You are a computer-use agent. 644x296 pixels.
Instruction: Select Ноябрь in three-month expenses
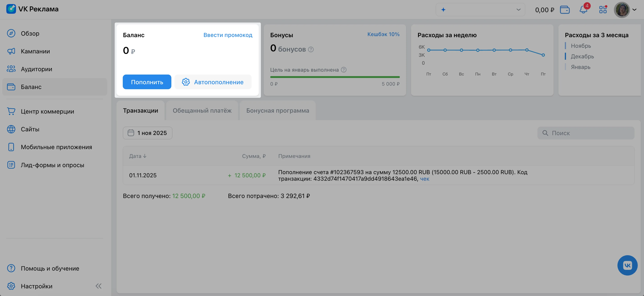(581, 46)
